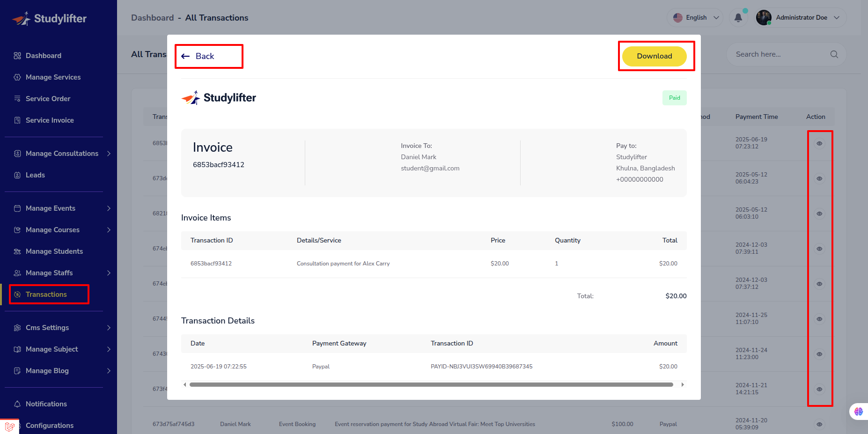View transaction dated 2024-12-03 07:39:11

pos(819,249)
